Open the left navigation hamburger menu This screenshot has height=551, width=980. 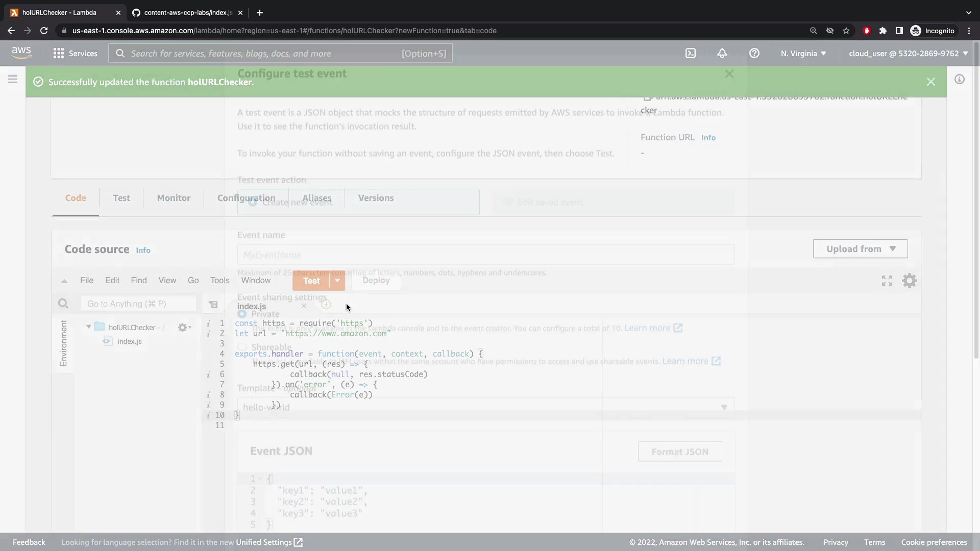coord(13,79)
